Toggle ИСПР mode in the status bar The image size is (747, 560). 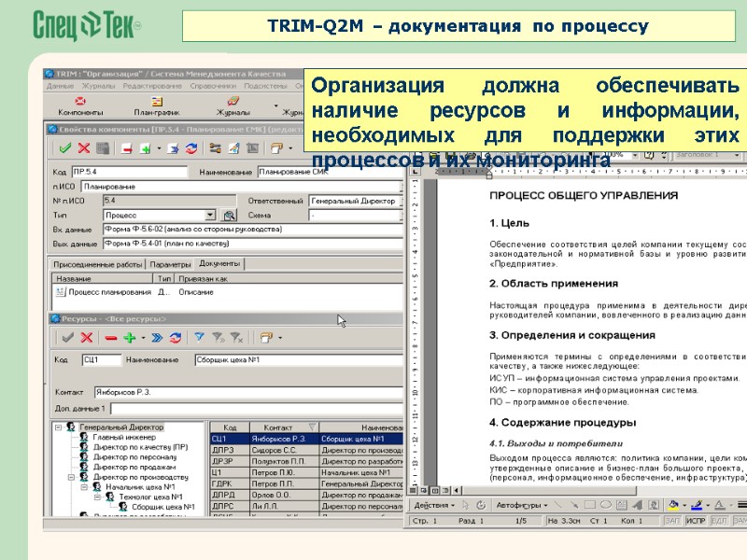click(x=697, y=518)
